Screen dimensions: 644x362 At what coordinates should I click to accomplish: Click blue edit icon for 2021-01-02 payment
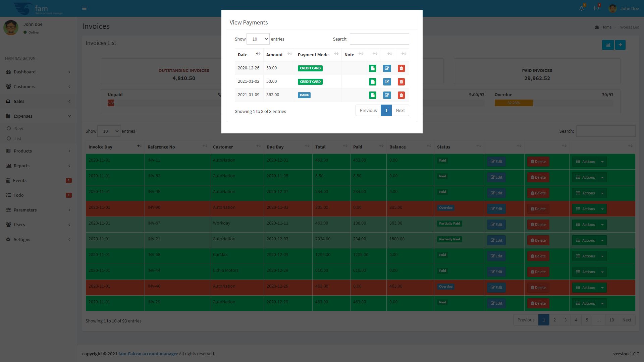387,82
